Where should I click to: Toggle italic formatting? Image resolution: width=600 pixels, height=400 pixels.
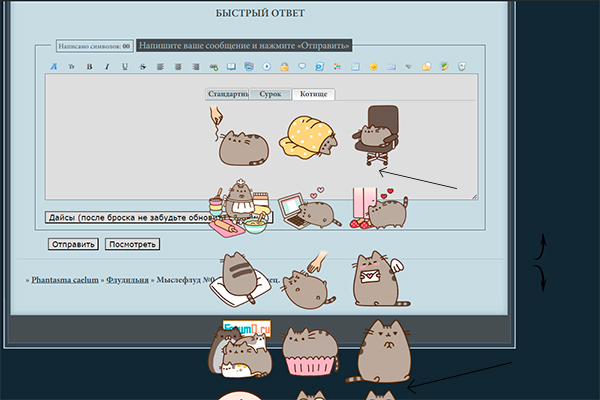coord(107,67)
